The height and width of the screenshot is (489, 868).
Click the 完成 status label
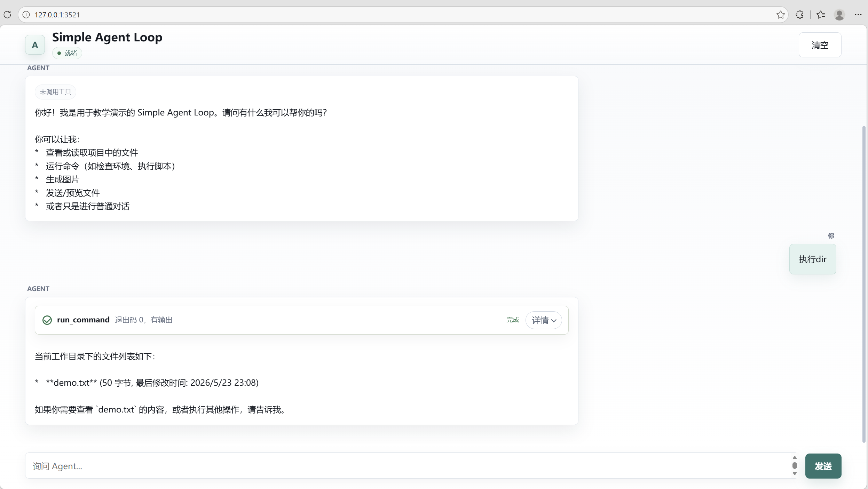(513, 320)
